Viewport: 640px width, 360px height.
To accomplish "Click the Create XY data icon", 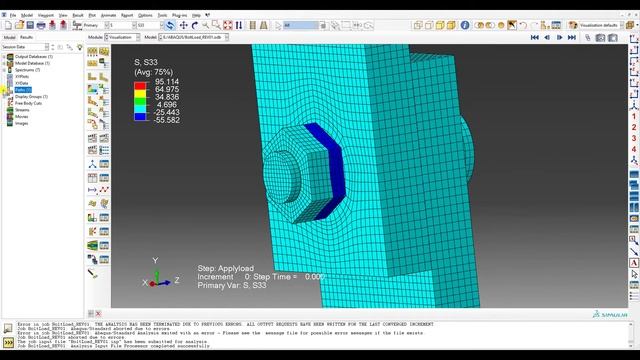I will [93, 178].
